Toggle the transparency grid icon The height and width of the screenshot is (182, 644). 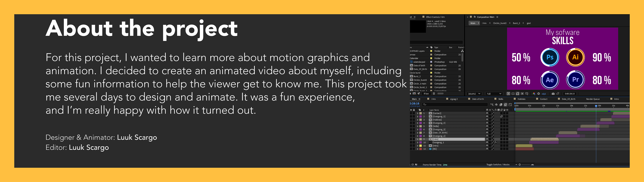513,94
